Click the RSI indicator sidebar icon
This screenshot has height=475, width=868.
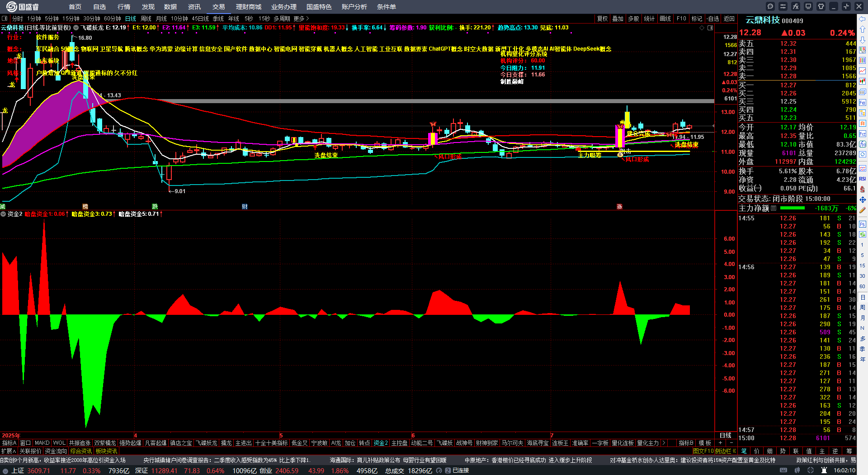pos(863,179)
